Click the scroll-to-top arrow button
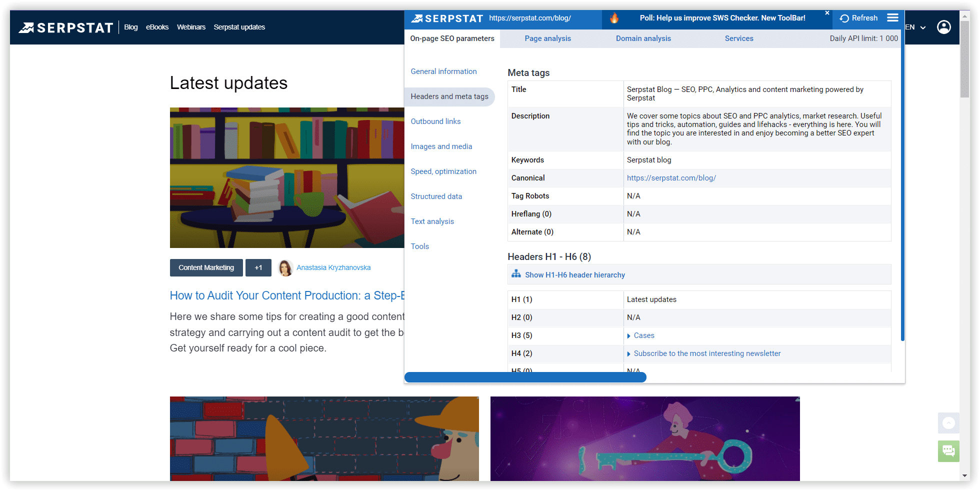Image resolution: width=980 pixels, height=491 pixels. [x=948, y=423]
